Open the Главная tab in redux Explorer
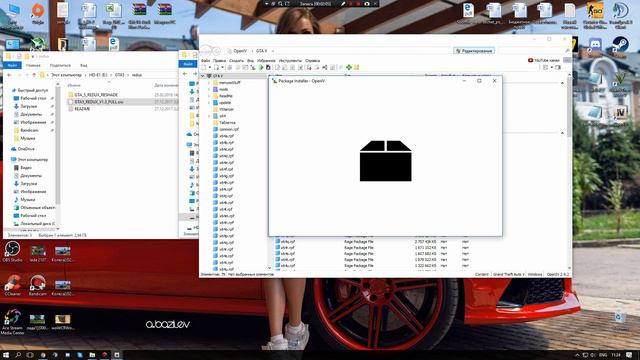640x360 pixels. click(x=33, y=65)
